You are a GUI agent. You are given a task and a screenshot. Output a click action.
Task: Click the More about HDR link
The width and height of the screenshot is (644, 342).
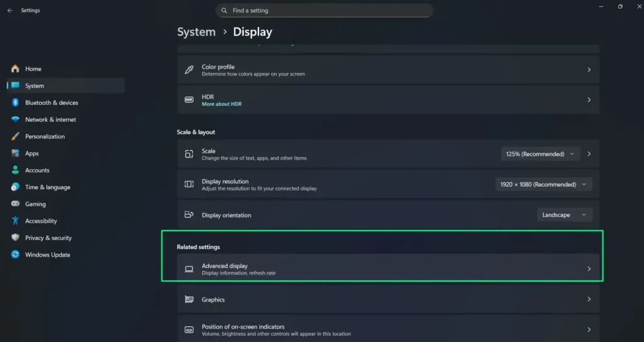(221, 104)
